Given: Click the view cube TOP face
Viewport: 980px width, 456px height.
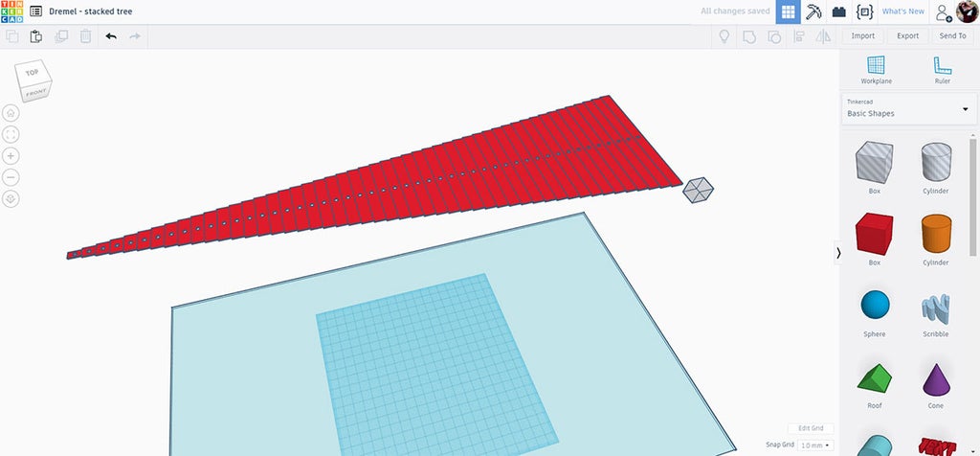Looking at the screenshot, I should point(32,72).
